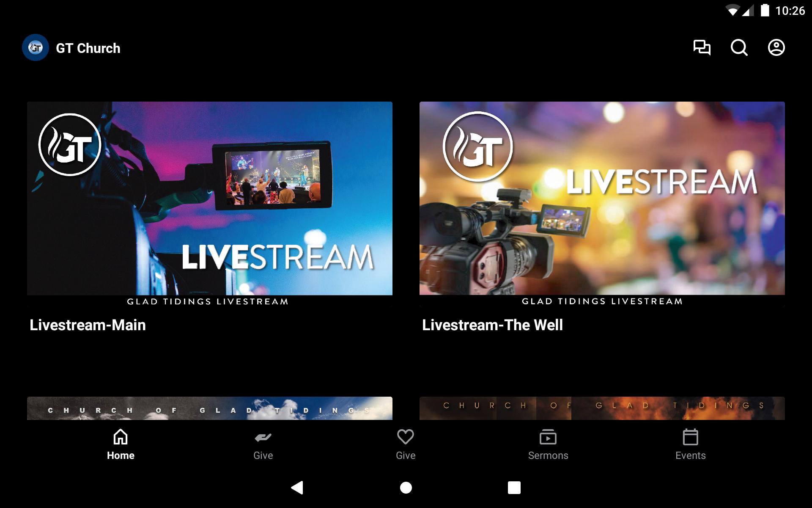Screen dimensions: 812x508
Task: Open the chat messages icon
Action: point(702,47)
